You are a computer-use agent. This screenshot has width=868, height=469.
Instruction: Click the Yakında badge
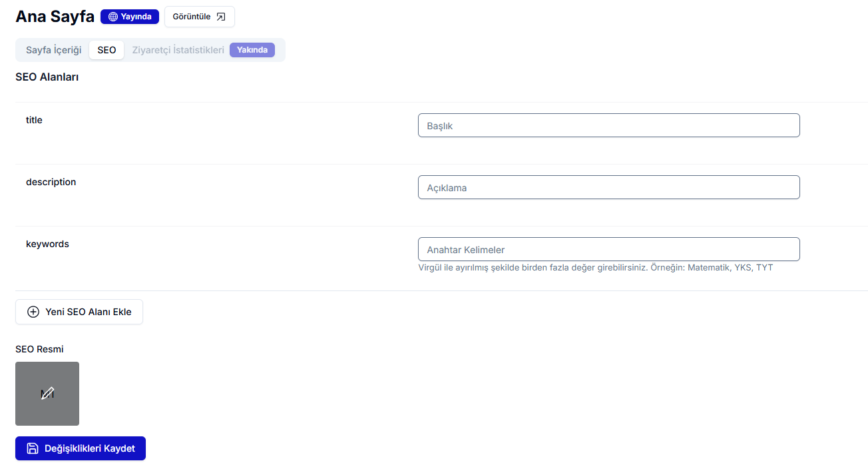(252, 50)
